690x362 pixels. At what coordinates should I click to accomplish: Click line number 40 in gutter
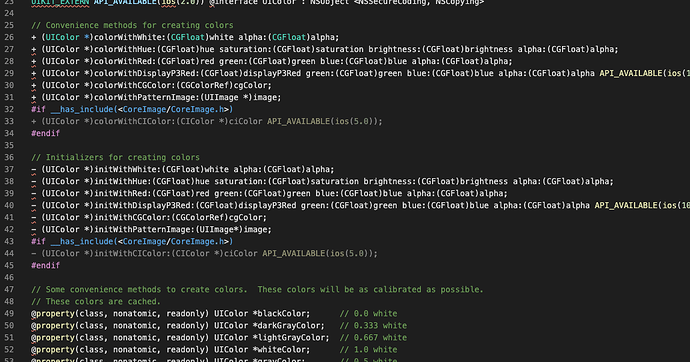(9, 205)
